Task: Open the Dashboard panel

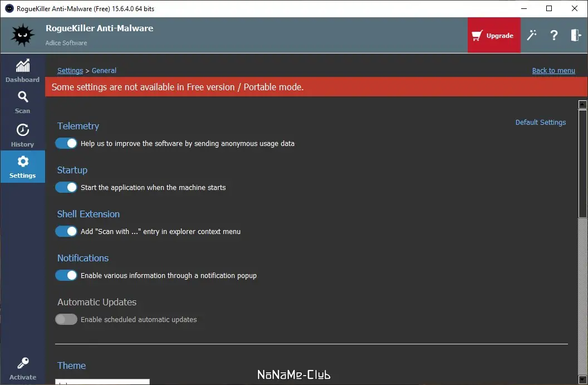Action: pos(22,71)
